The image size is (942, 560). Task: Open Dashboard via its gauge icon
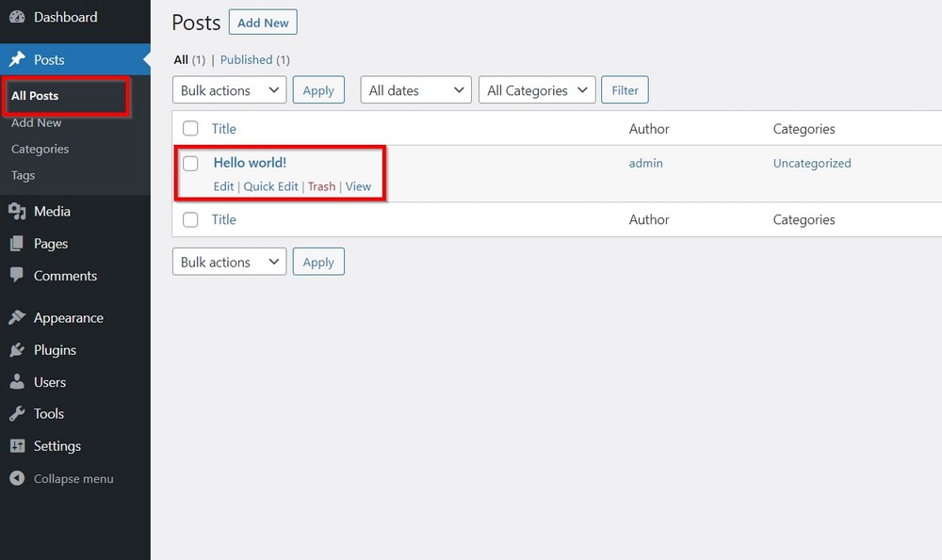pyautogui.click(x=17, y=17)
